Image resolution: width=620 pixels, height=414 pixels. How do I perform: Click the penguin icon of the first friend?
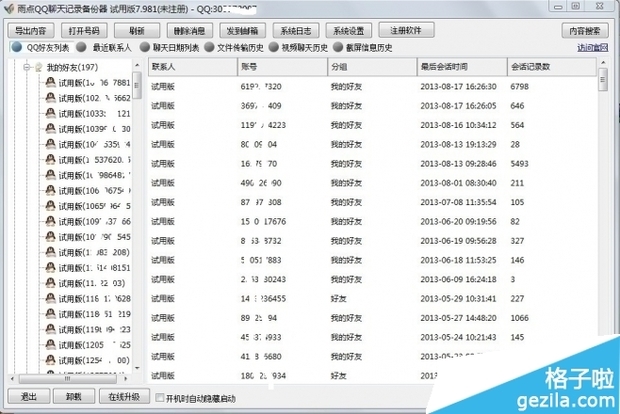click(48, 84)
